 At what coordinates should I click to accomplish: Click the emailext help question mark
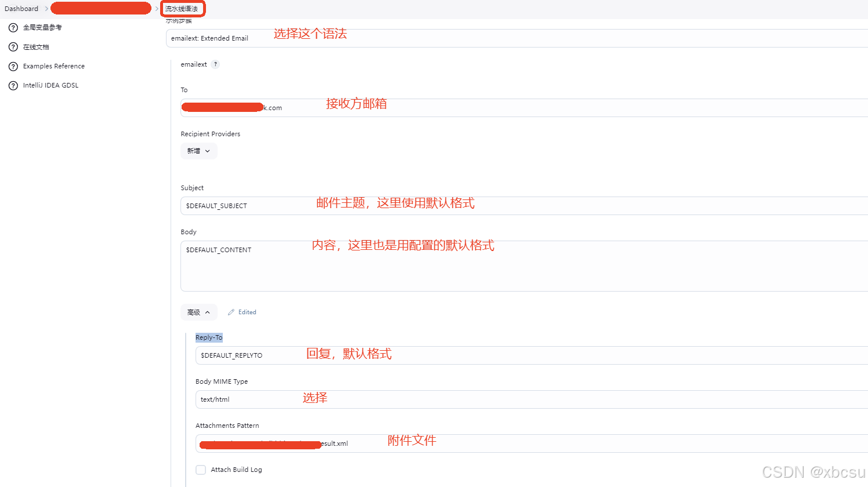[215, 64]
